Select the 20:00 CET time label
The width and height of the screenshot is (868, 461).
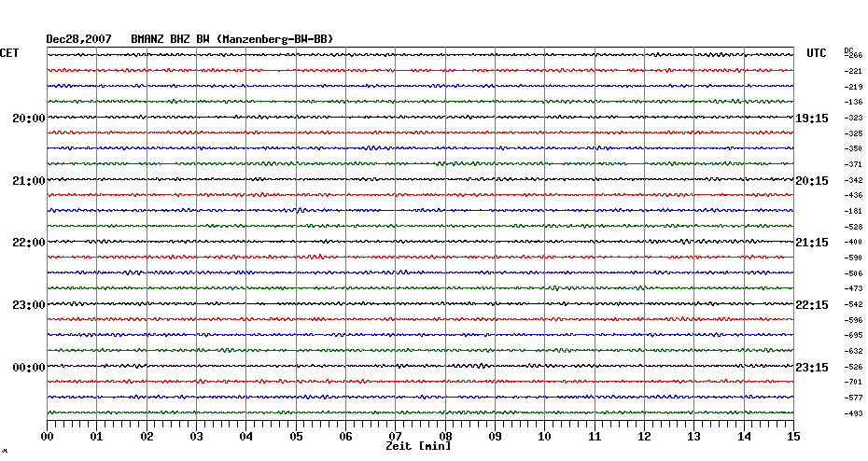click(x=29, y=119)
